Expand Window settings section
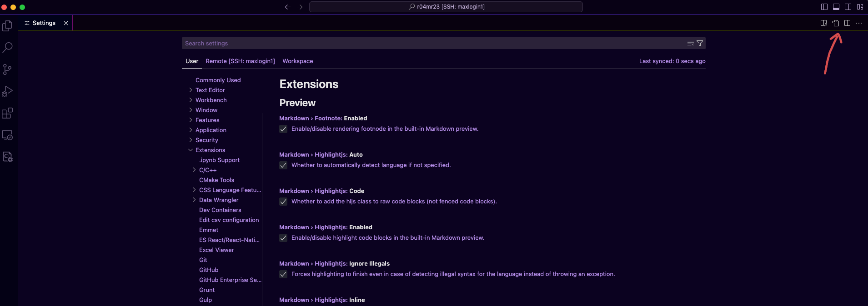 pyautogui.click(x=191, y=110)
